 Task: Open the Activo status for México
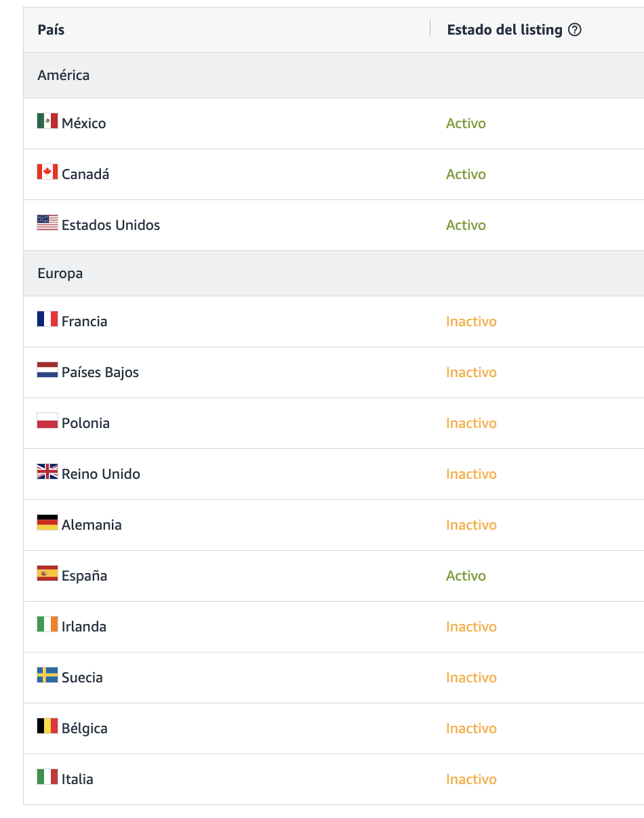[x=466, y=123]
